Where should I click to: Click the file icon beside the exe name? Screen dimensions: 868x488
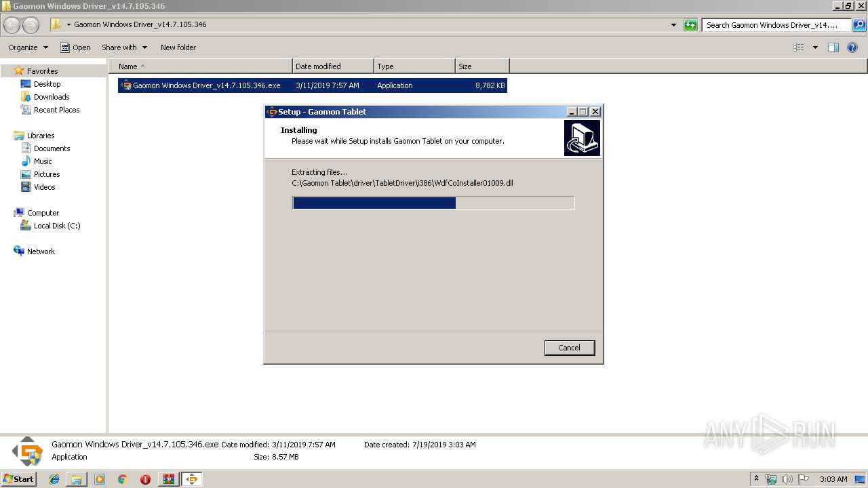click(126, 85)
